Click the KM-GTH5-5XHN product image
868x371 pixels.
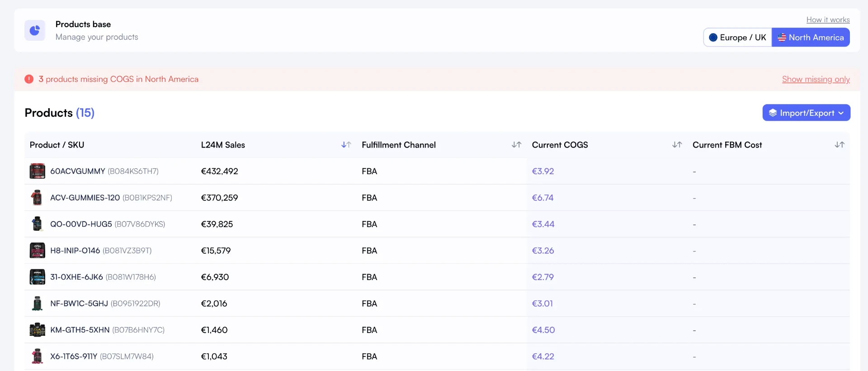[x=37, y=330]
